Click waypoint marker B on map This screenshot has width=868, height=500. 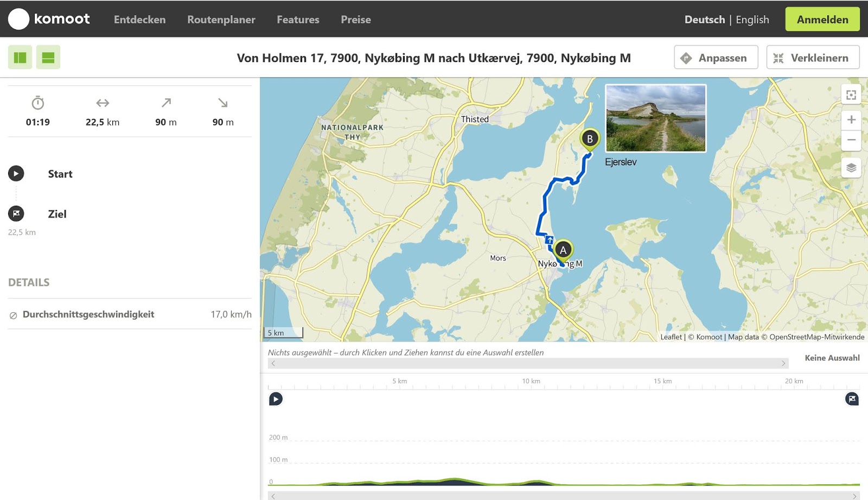pyautogui.click(x=590, y=138)
